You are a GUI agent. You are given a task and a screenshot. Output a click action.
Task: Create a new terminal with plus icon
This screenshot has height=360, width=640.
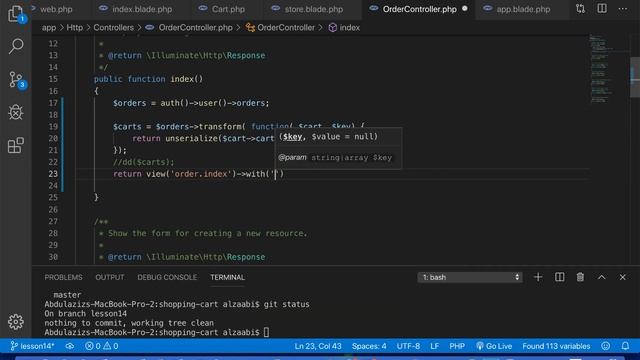(x=538, y=277)
